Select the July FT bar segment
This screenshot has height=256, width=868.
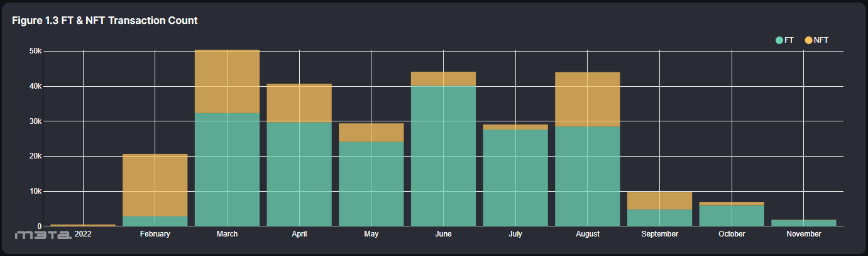click(x=515, y=177)
